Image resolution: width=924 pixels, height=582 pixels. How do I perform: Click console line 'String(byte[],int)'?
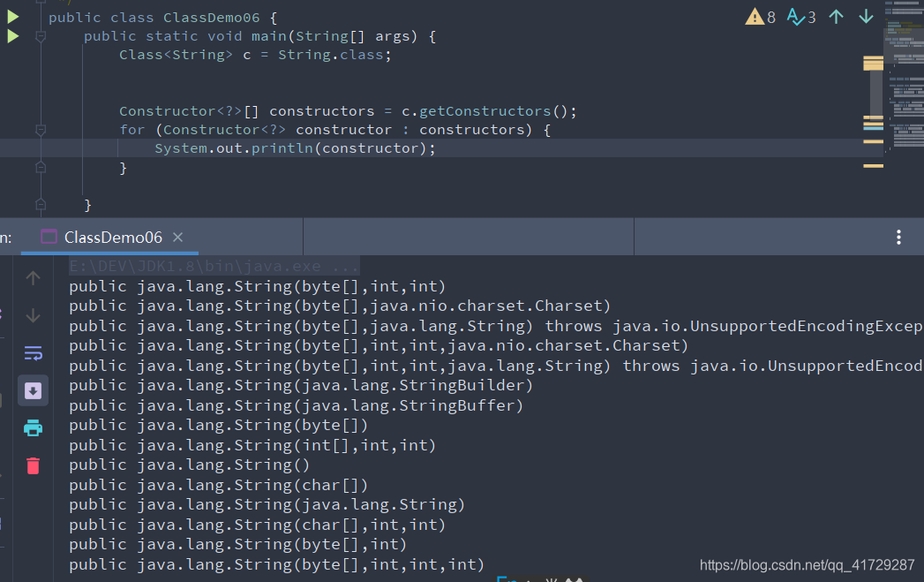[x=237, y=544]
